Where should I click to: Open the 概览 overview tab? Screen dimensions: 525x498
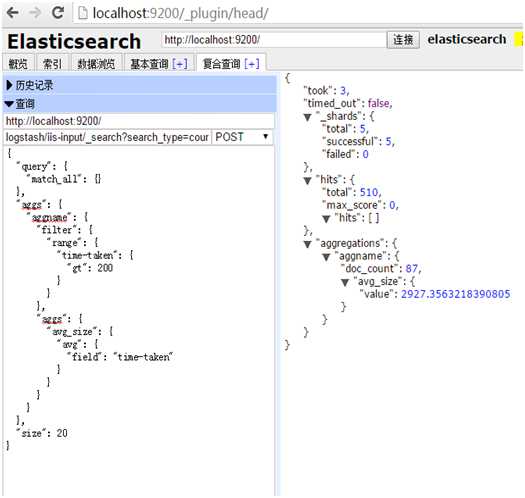tap(18, 63)
